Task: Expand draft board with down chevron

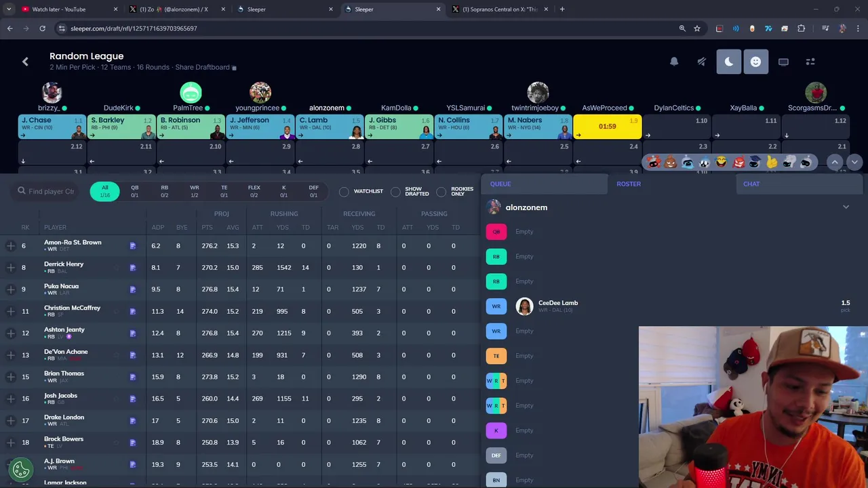Action: [854, 162]
